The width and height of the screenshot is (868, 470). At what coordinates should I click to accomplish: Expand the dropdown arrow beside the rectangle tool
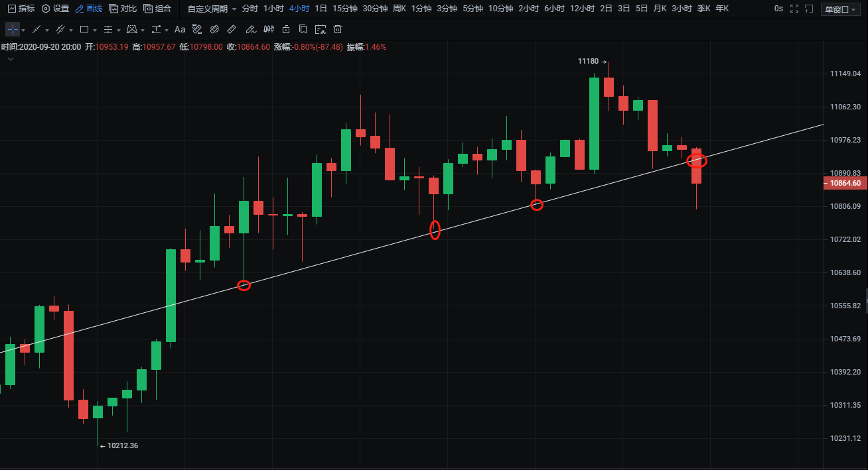[95, 30]
